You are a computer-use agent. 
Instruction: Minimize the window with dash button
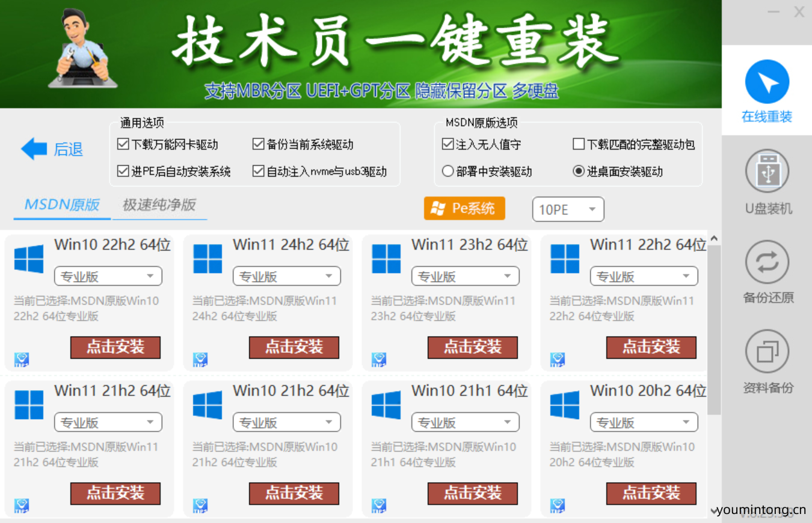[775, 11]
